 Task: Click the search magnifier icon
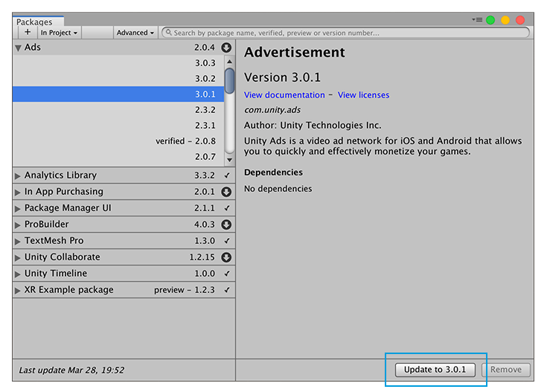(x=169, y=33)
